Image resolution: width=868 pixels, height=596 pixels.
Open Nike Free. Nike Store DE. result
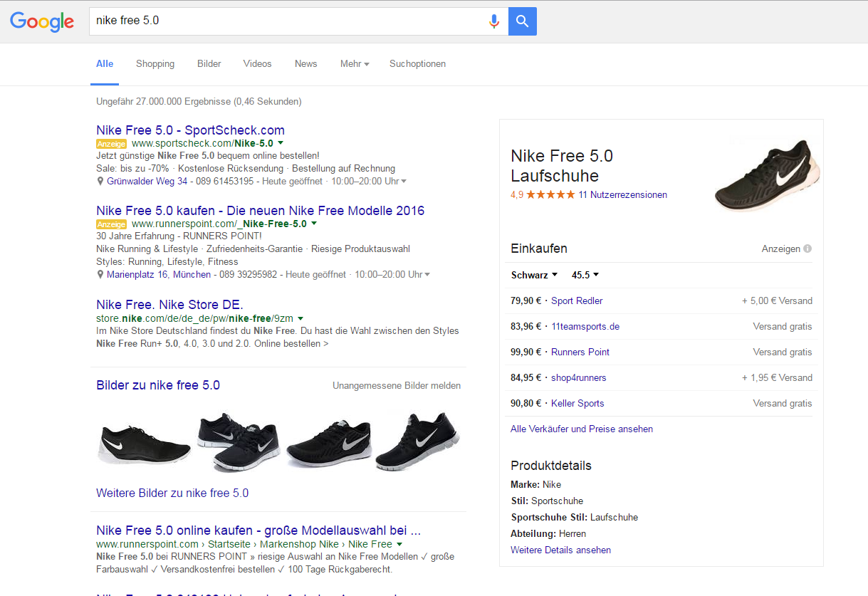click(x=169, y=305)
